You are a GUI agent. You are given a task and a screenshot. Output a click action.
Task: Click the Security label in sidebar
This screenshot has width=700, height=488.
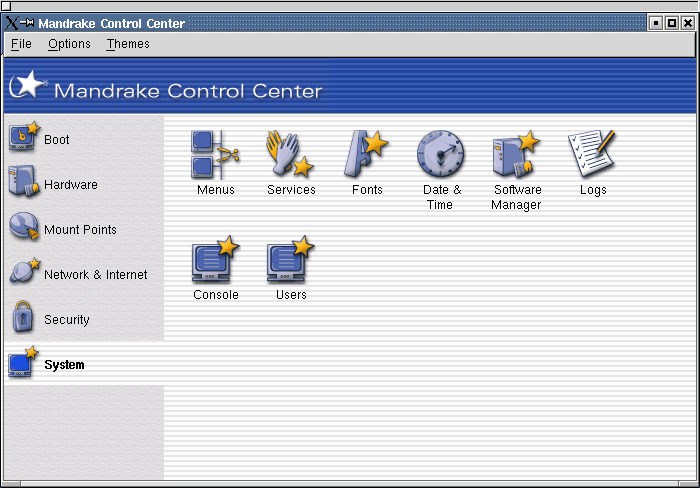click(x=67, y=320)
